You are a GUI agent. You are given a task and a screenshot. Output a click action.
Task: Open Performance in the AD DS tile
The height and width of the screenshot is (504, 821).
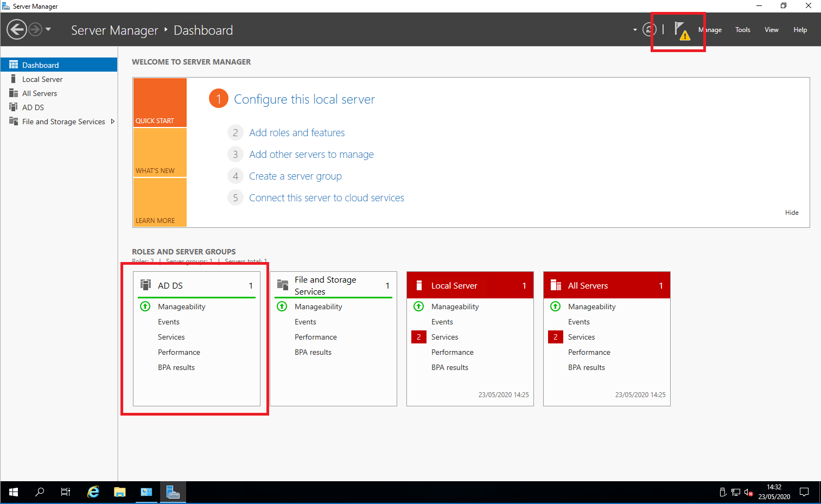179,352
